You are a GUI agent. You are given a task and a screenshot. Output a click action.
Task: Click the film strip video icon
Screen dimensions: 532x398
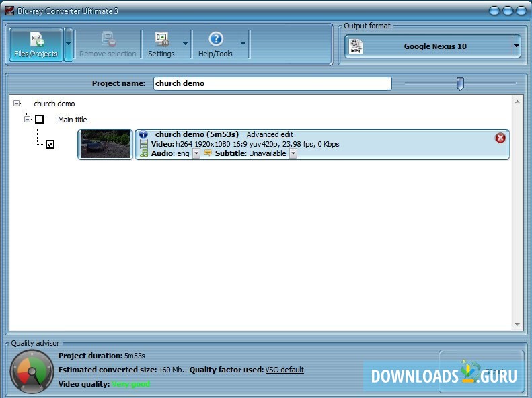[144, 144]
